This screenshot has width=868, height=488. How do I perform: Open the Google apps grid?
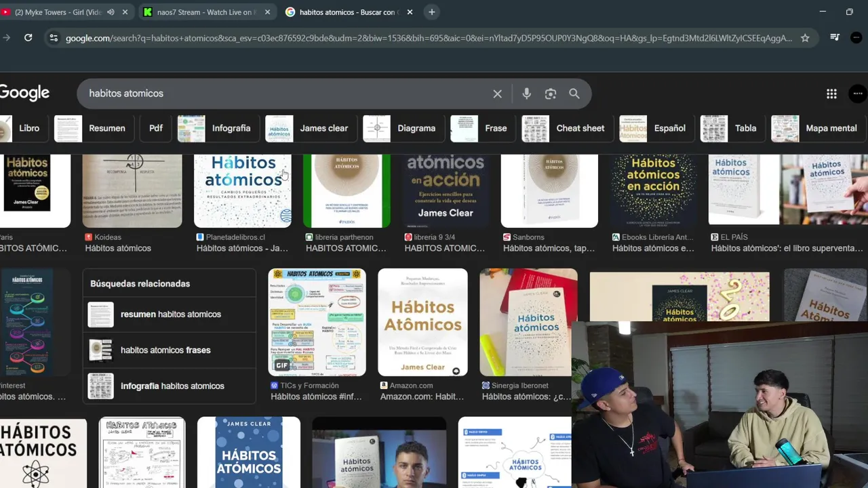pyautogui.click(x=831, y=94)
